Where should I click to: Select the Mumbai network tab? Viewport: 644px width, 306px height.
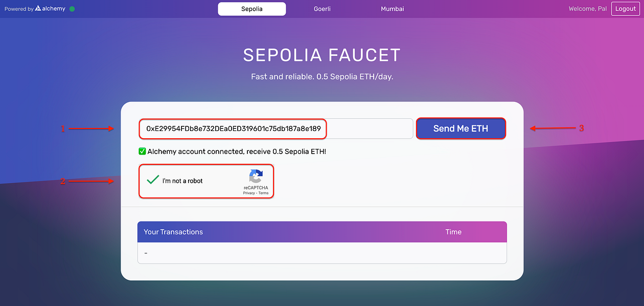pyautogui.click(x=392, y=9)
